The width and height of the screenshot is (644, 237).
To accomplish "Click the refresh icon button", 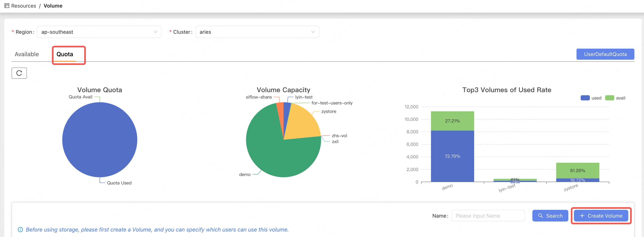I will [19, 73].
